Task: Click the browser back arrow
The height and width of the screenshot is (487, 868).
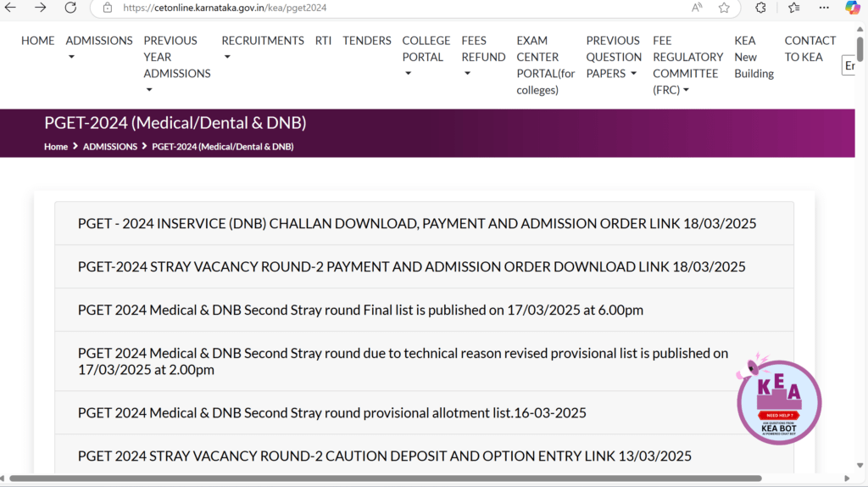Action: click(10, 8)
